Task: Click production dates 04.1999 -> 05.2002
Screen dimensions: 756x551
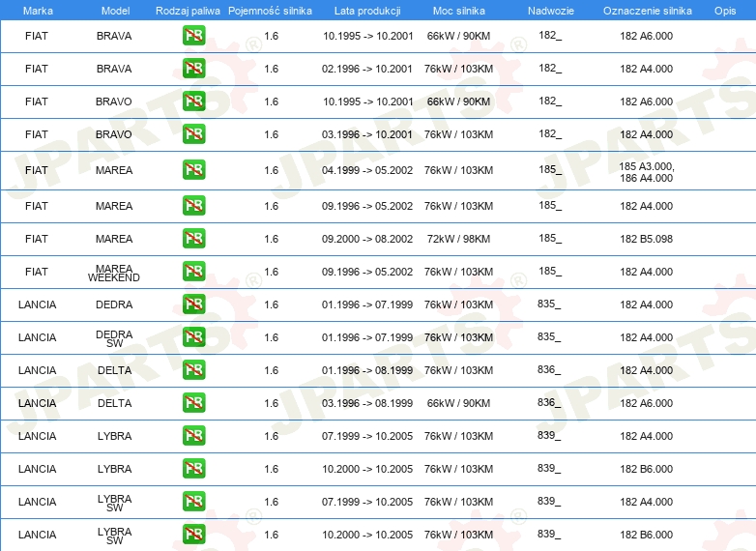Action: (x=367, y=170)
